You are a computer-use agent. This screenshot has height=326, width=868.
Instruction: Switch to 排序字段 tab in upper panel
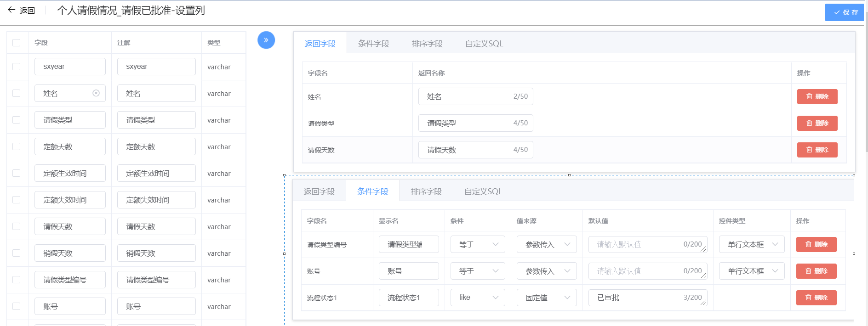tap(427, 44)
